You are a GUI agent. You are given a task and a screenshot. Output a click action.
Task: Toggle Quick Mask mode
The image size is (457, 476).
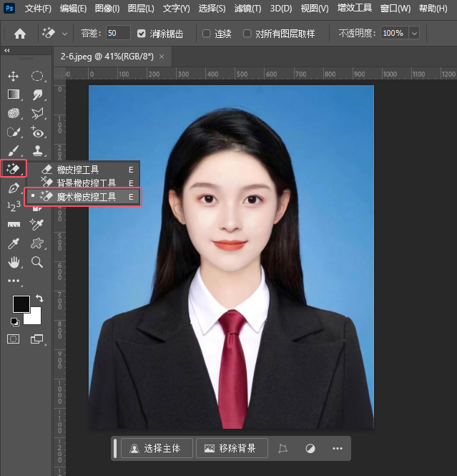click(x=13, y=339)
